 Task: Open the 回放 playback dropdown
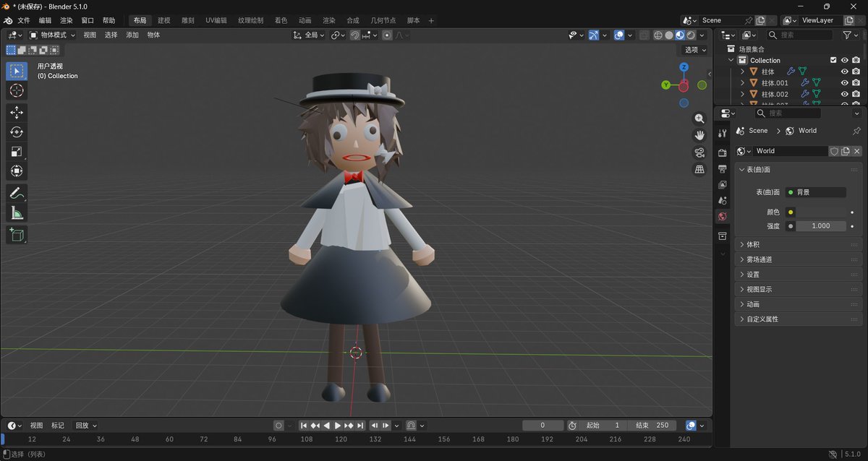click(85, 426)
